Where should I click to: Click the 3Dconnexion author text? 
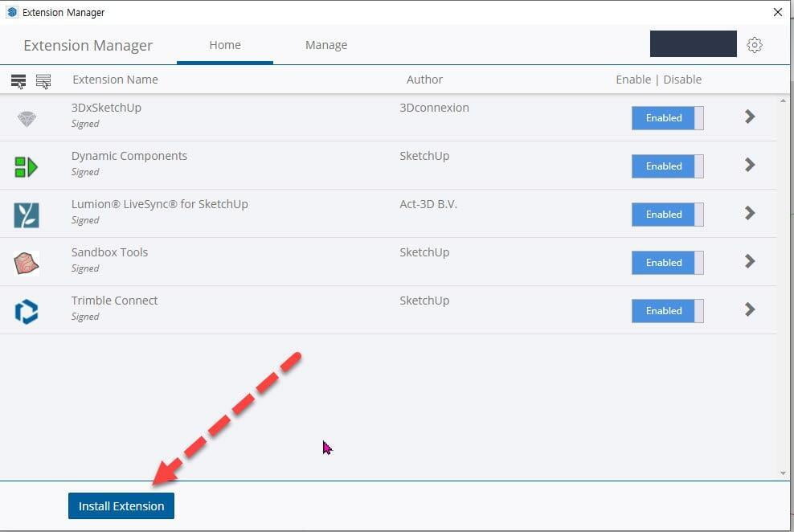click(434, 108)
